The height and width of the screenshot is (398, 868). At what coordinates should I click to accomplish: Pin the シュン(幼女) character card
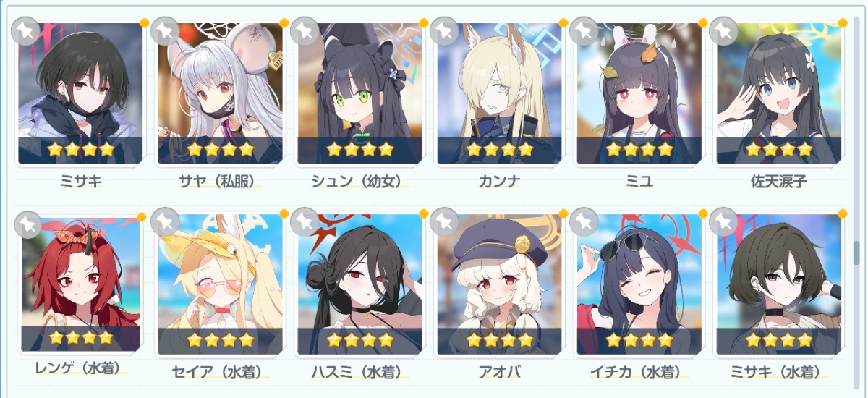[305, 30]
